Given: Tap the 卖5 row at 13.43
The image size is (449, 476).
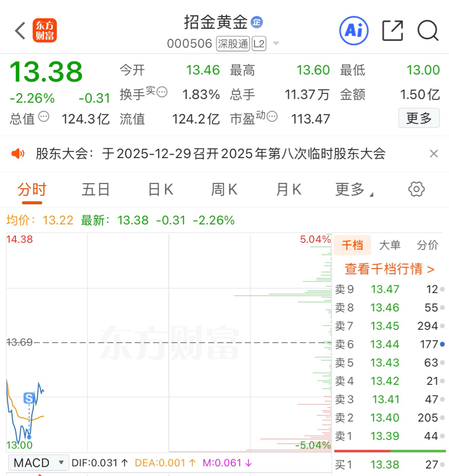Looking at the screenshot, I should click(390, 363).
